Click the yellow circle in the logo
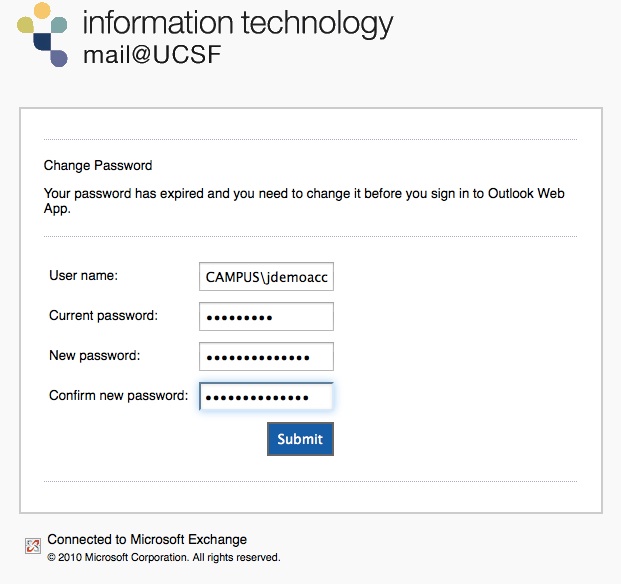 [42, 10]
